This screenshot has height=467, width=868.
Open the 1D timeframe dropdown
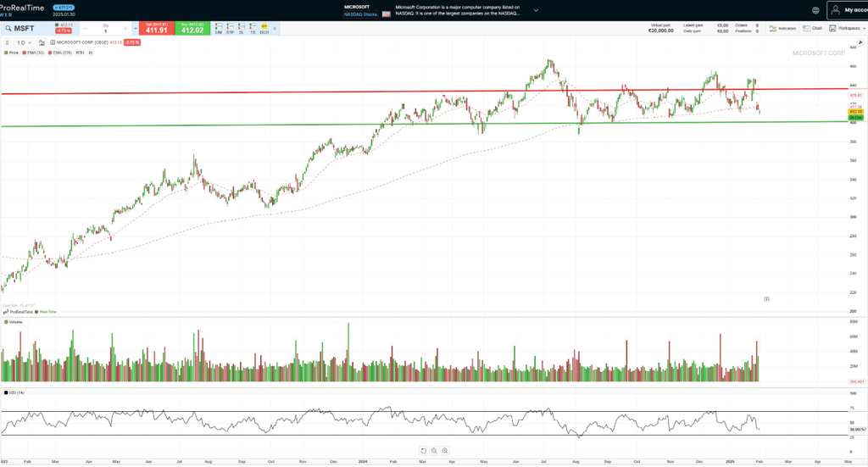click(23, 42)
